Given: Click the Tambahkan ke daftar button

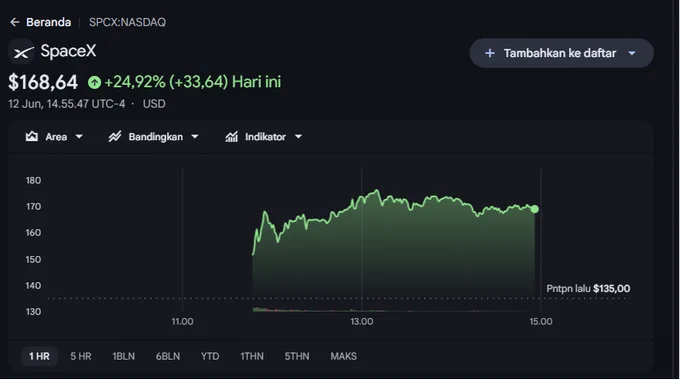Looking at the screenshot, I should (562, 53).
